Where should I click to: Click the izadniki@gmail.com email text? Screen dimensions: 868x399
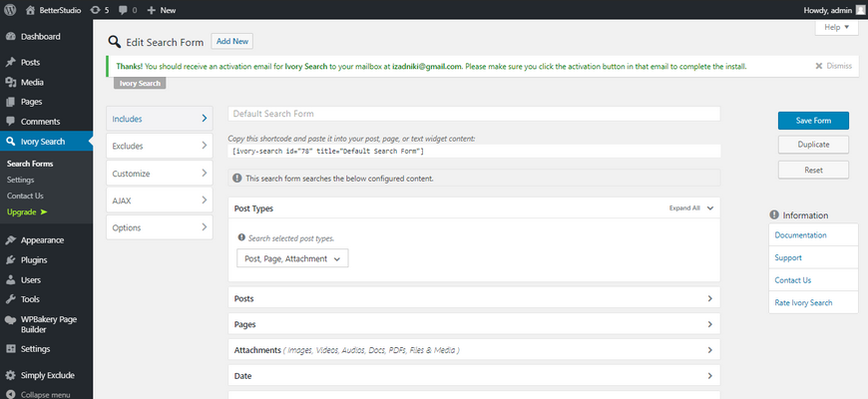click(427, 66)
